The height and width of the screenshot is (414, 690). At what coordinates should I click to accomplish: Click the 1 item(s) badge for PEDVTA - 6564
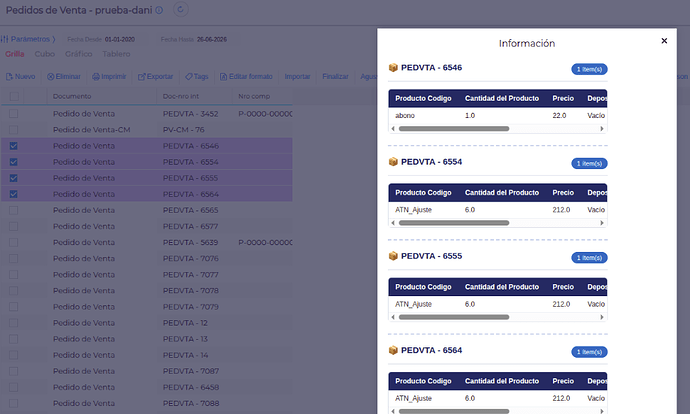(589, 352)
